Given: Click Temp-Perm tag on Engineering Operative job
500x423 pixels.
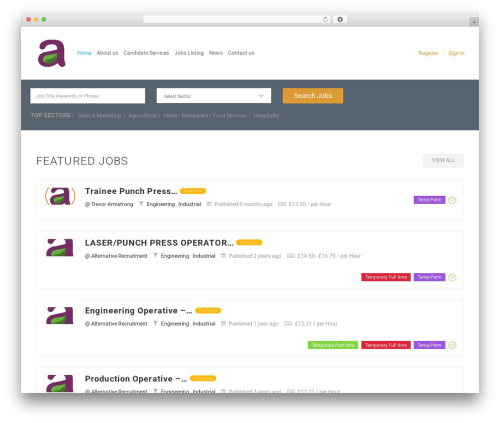Looking at the screenshot, I should (x=429, y=345).
